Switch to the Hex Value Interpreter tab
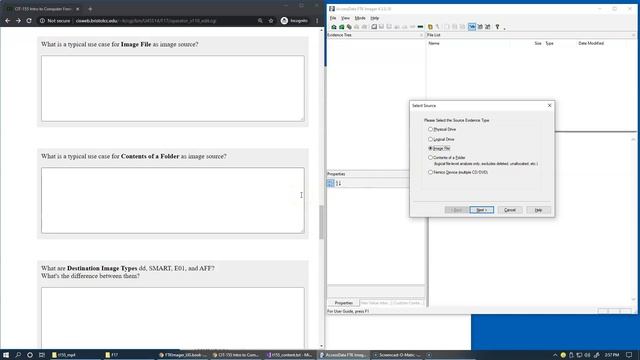The height and width of the screenshot is (360, 640). click(x=374, y=303)
